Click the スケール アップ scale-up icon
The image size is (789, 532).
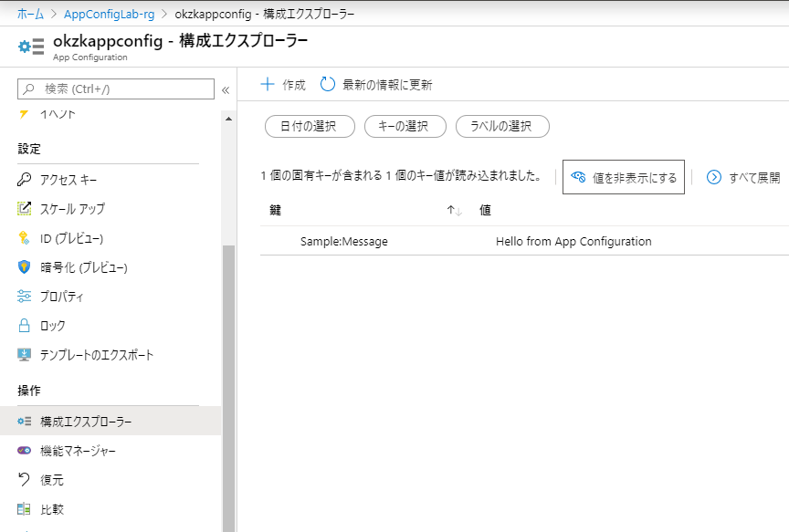pos(24,208)
